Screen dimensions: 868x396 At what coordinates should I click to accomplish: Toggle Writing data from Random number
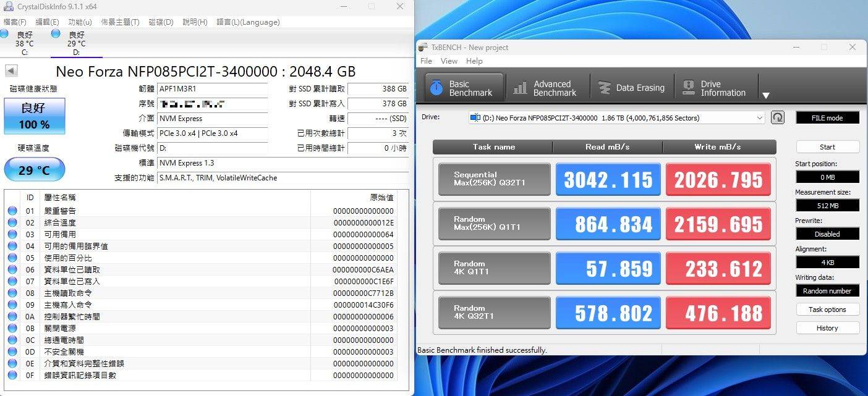click(x=827, y=290)
